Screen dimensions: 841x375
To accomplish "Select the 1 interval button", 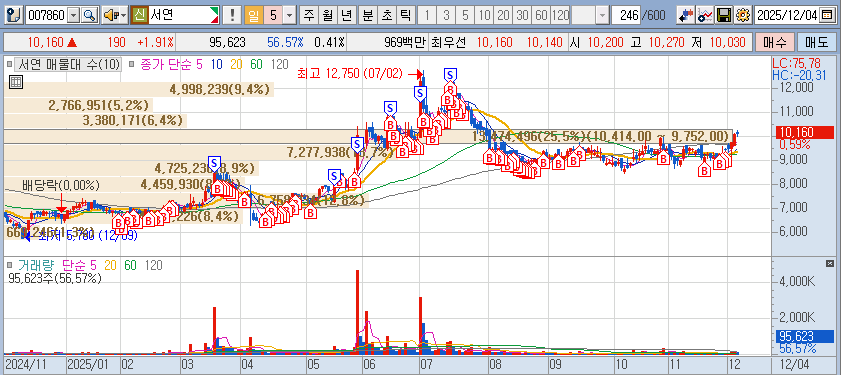I will [427, 15].
